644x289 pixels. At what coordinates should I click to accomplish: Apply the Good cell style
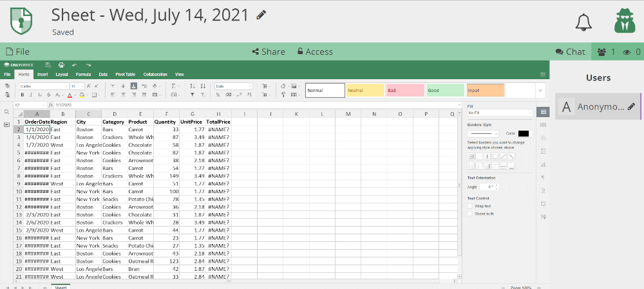[x=445, y=90]
